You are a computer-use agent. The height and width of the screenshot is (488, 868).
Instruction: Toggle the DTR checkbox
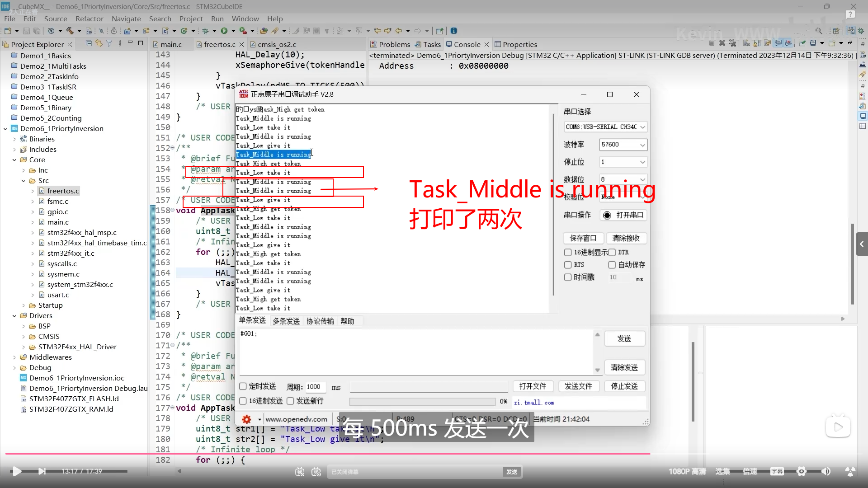[x=612, y=252]
